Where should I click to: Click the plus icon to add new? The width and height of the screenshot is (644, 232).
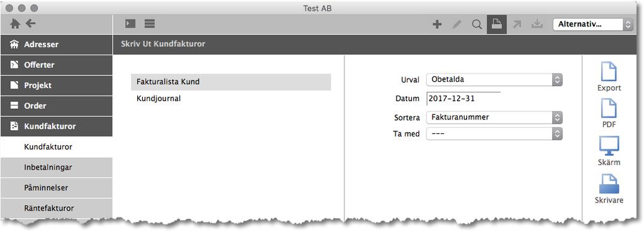point(437,25)
